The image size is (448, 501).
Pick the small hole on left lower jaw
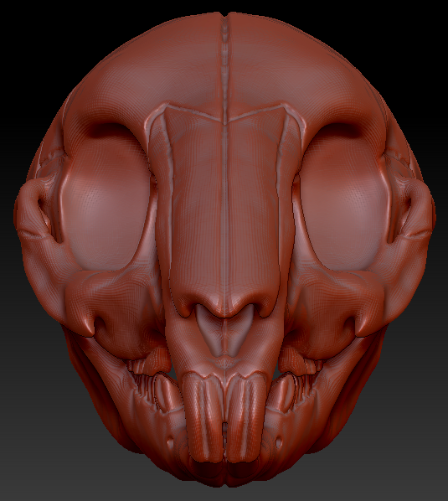(170, 442)
